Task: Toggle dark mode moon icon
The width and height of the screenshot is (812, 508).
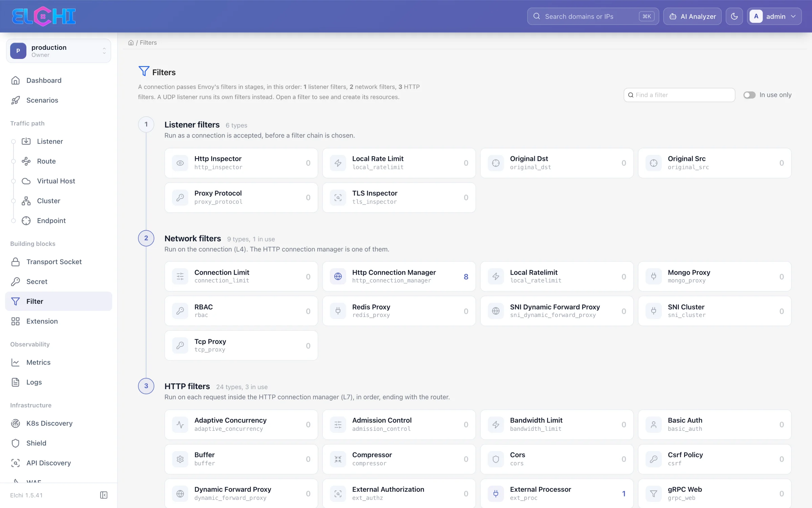Action: [734, 16]
